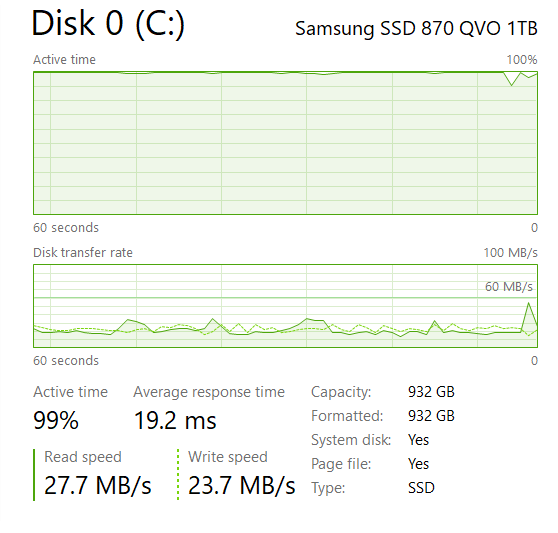The image size is (558, 533).
Task: Select the 23.7 MB/s write speed value
Action: 242,485
